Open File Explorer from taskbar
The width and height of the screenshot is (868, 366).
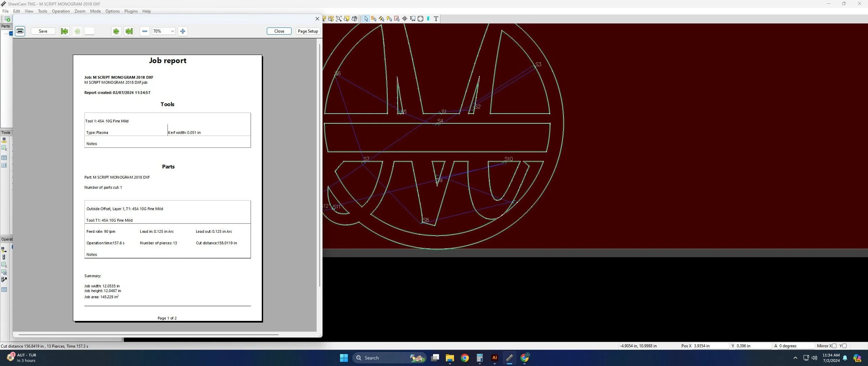[450, 358]
